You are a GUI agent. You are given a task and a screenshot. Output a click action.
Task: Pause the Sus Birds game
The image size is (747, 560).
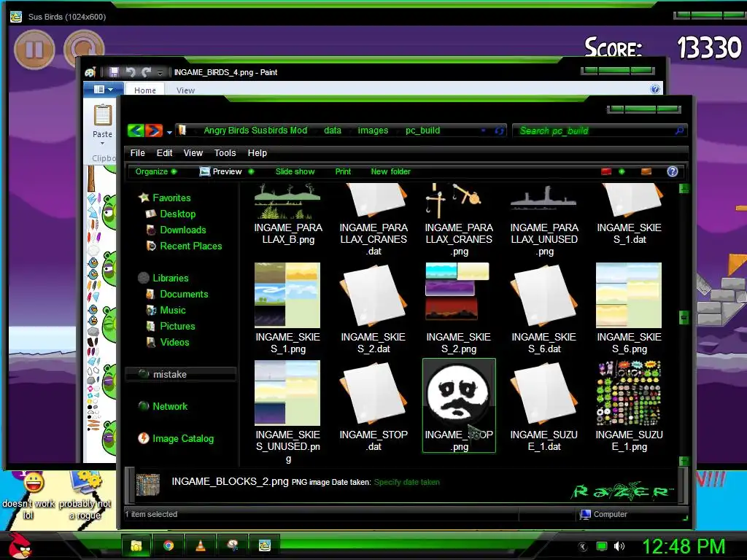[34, 50]
